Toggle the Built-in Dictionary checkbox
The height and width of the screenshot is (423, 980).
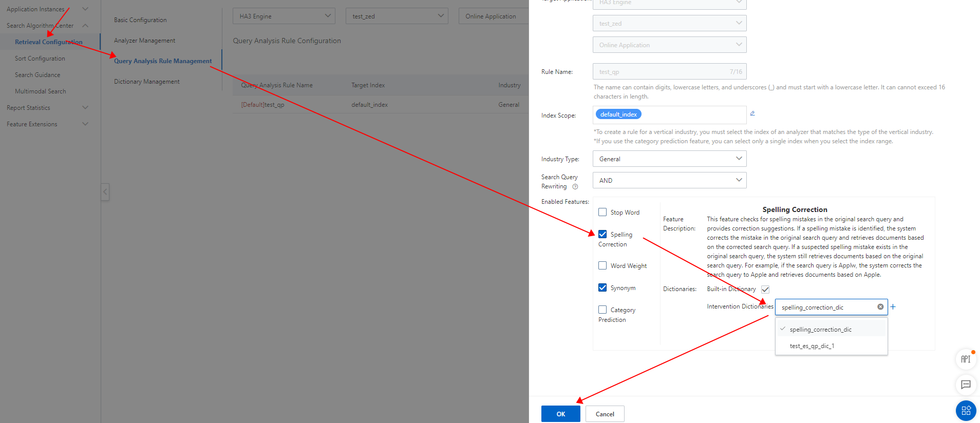(x=765, y=290)
